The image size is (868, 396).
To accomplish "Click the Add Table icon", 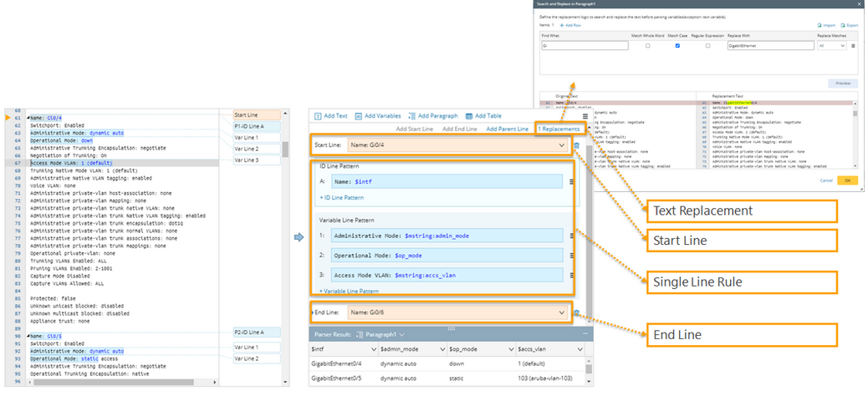I will 469,116.
